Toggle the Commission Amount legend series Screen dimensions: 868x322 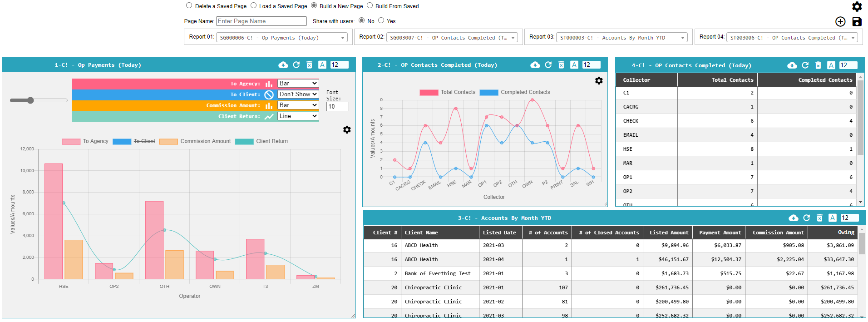click(x=195, y=141)
